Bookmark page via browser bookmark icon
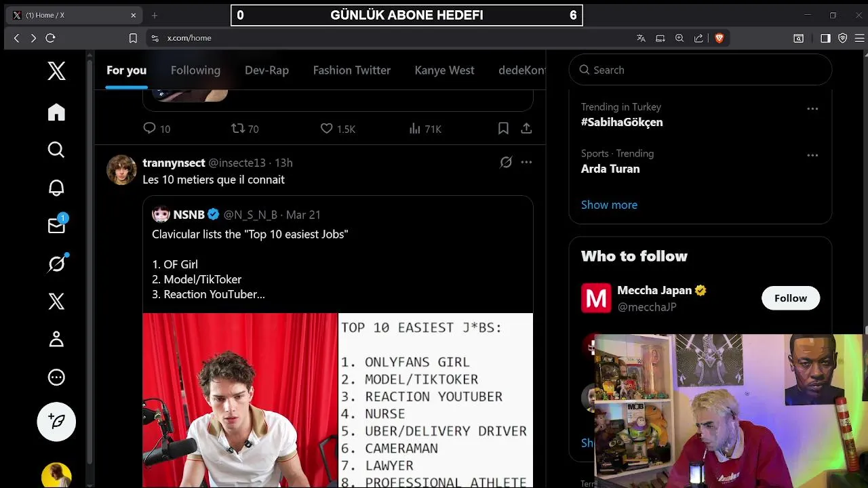 (x=133, y=38)
